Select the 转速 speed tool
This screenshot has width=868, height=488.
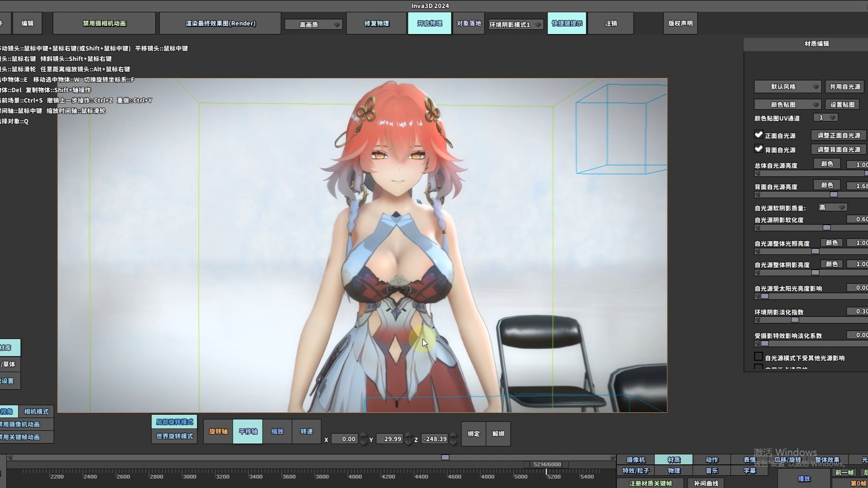(306, 431)
